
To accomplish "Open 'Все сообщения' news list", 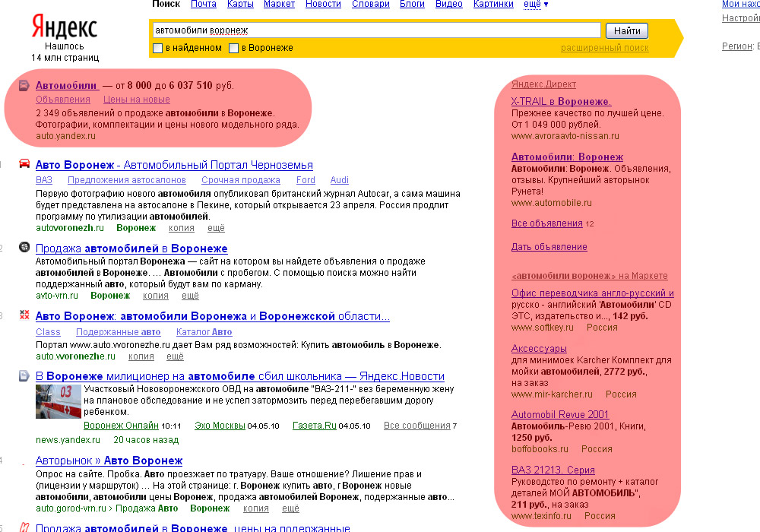I will pyautogui.click(x=417, y=426).
